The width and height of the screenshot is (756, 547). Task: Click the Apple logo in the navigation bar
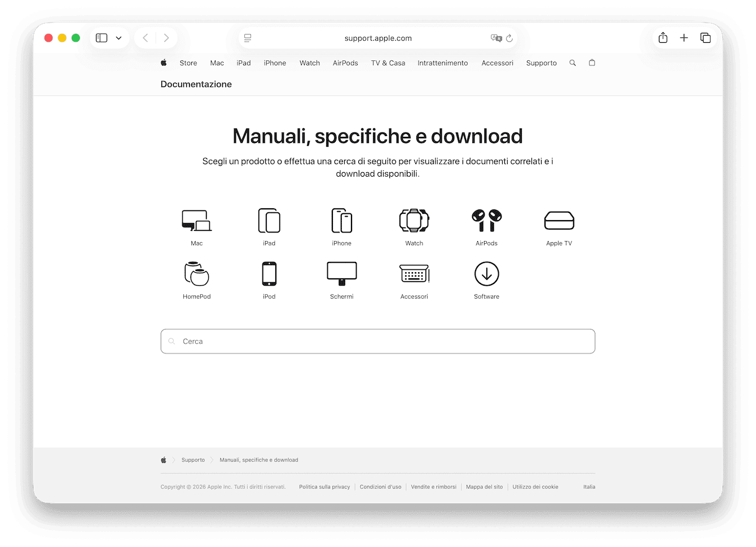[164, 63]
